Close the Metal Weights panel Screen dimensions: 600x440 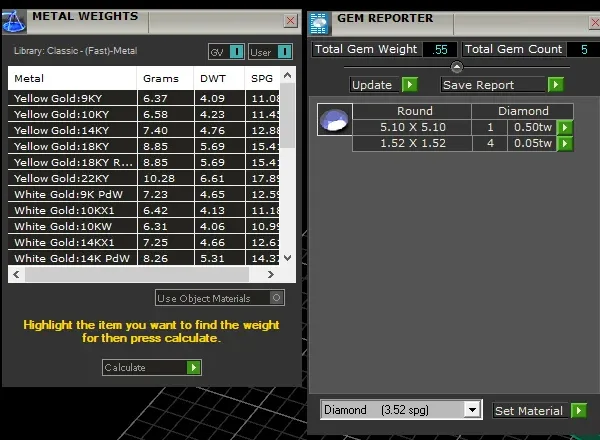290,20
